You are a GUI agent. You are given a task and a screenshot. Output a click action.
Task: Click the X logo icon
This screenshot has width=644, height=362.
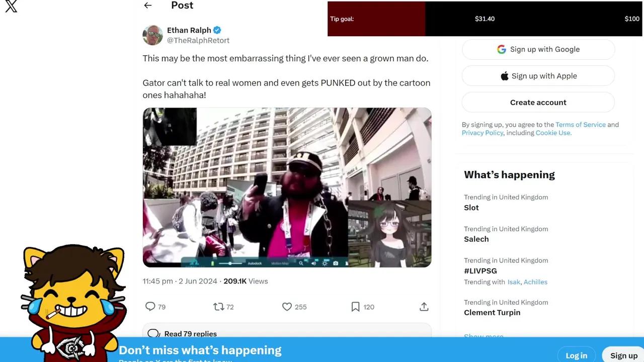point(11,6)
